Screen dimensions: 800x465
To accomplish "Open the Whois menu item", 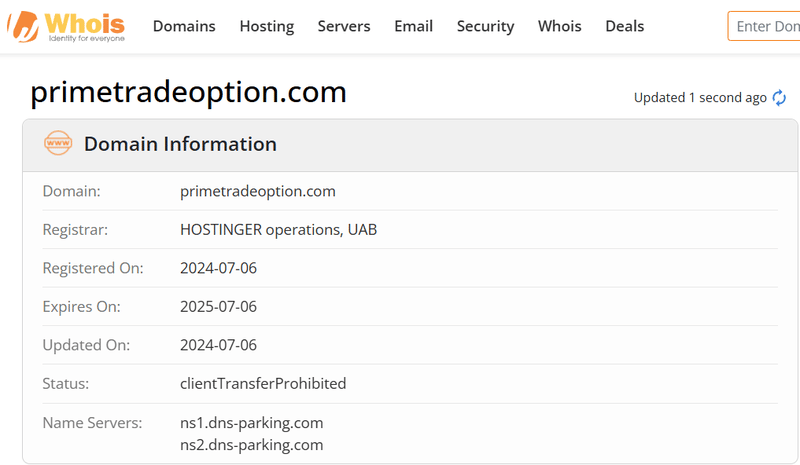I will point(560,26).
